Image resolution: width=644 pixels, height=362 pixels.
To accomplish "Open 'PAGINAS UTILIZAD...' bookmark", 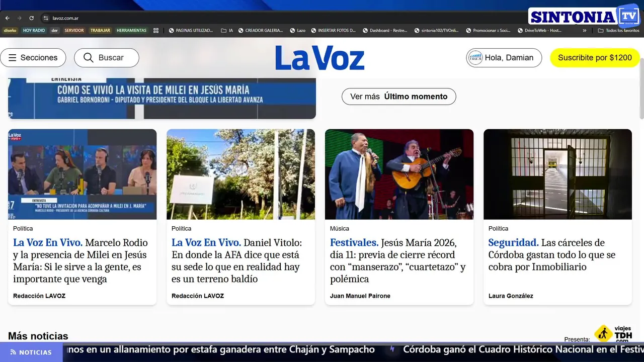I will click(x=191, y=31).
